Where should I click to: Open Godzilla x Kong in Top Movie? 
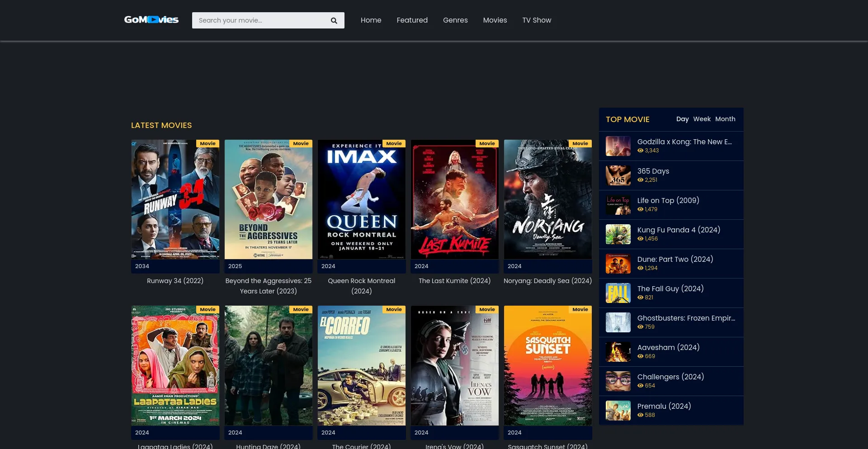tap(684, 142)
